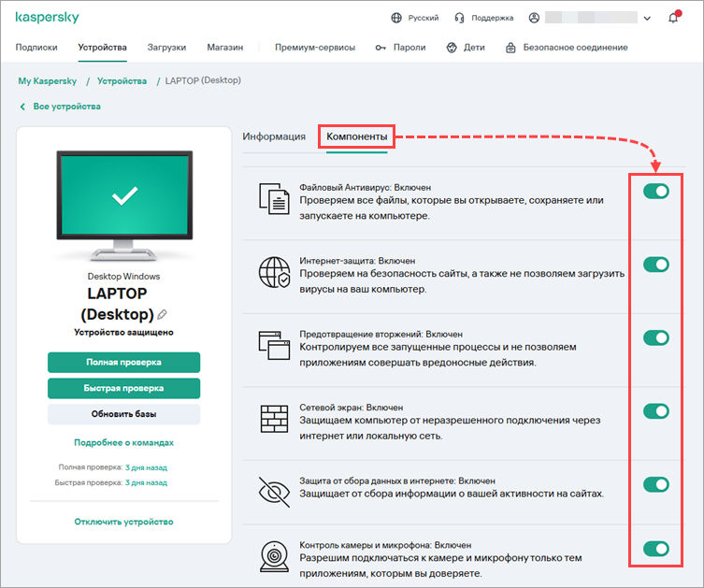Screen dimensions: 704x588
Task: Click the Безопасное соединение lock icon
Action: coord(510,48)
